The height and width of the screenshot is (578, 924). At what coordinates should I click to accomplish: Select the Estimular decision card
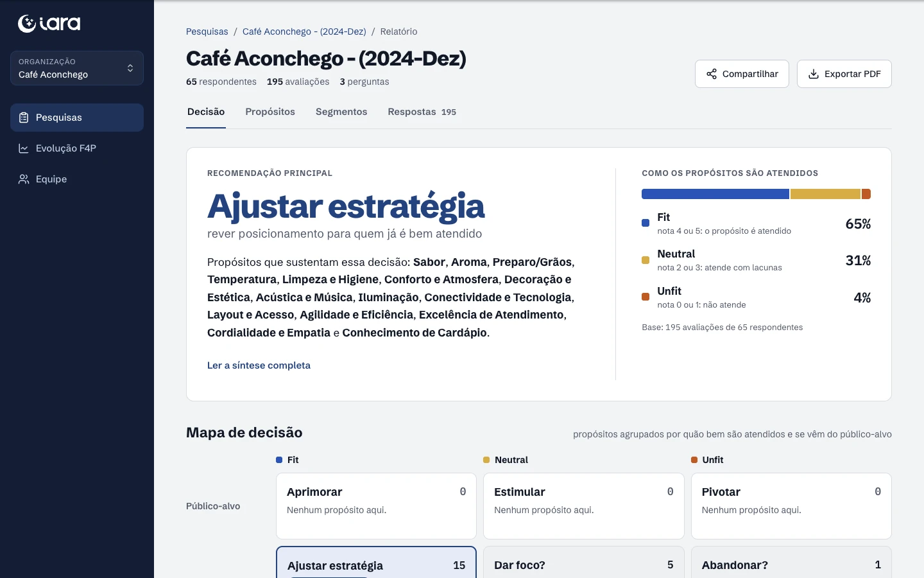tap(584, 506)
